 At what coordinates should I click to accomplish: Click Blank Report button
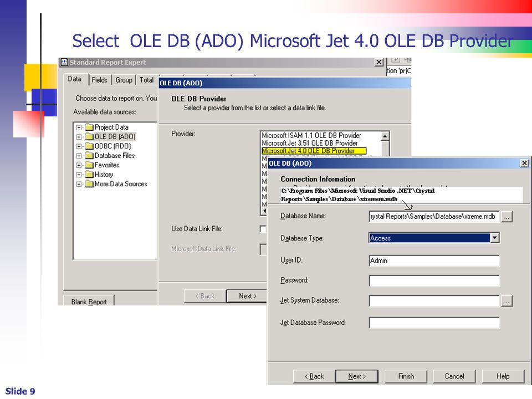coord(89,301)
